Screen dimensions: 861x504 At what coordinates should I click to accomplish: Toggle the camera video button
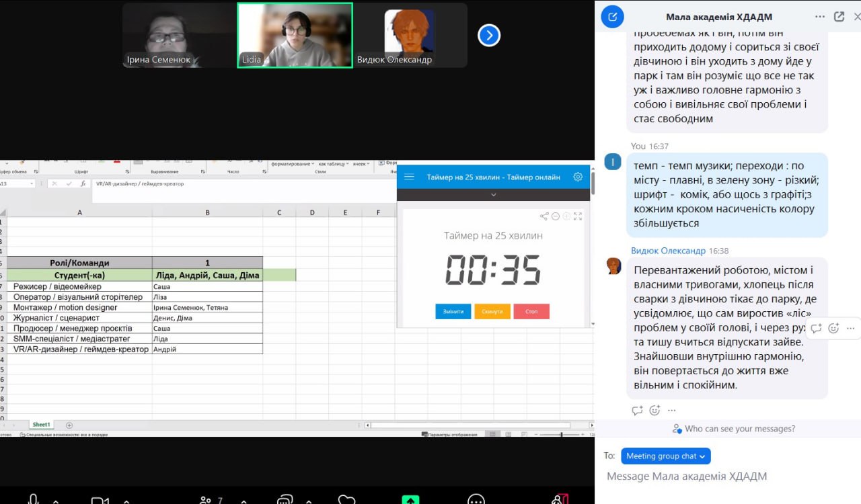click(x=99, y=499)
